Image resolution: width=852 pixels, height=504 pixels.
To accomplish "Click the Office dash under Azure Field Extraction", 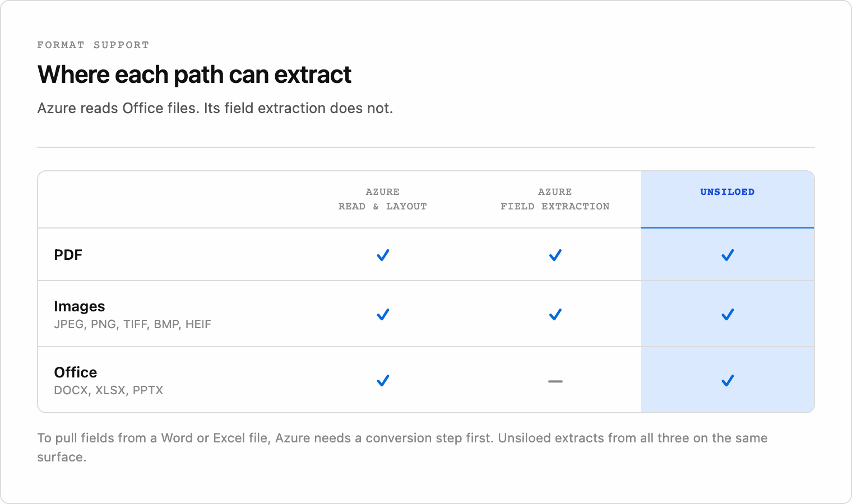I will (555, 381).
